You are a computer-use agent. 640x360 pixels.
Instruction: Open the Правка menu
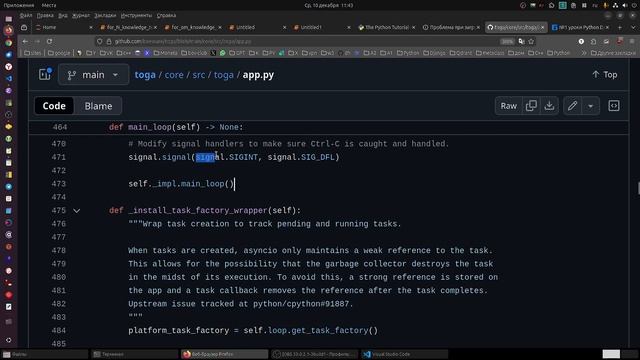pos(45,16)
